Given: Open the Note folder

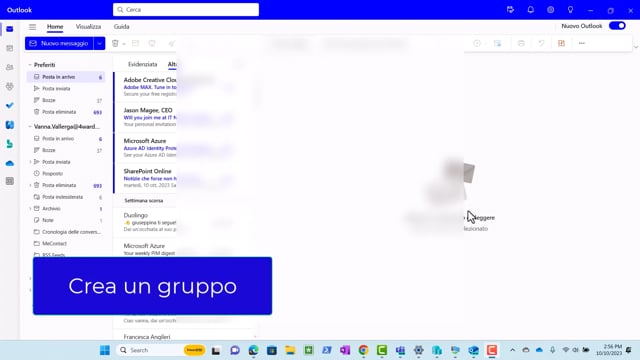Looking at the screenshot, I should (66, 220).
